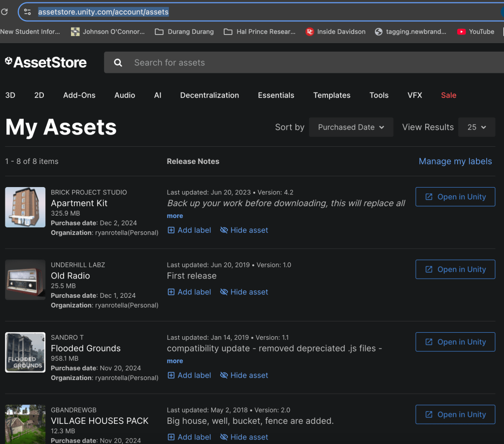Image resolution: width=504 pixels, height=444 pixels.
Task: Open the Johnson O'Connor bookmark
Action: click(x=108, y=32)
